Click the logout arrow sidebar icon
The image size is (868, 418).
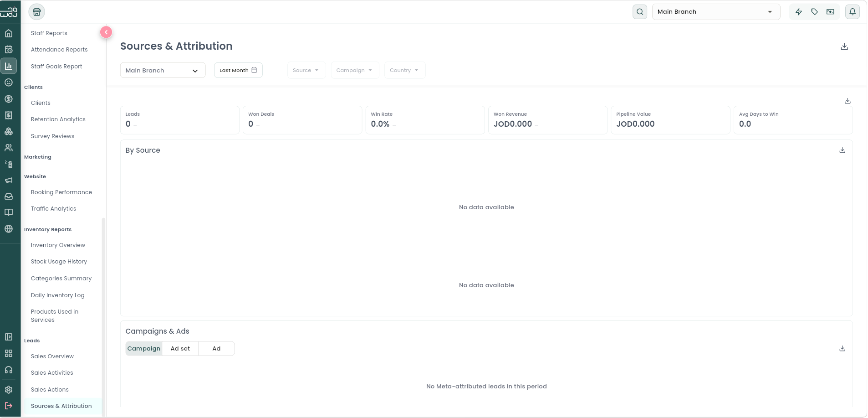click(x=9, y=406)
